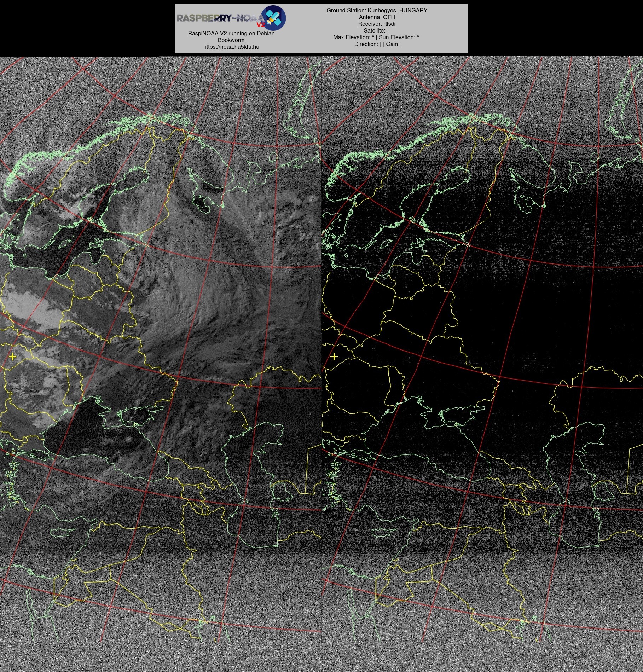Viewport: 643px width, 672px height.
Task: Select the word 'Bookworm' in header
Action: [231, 40]
